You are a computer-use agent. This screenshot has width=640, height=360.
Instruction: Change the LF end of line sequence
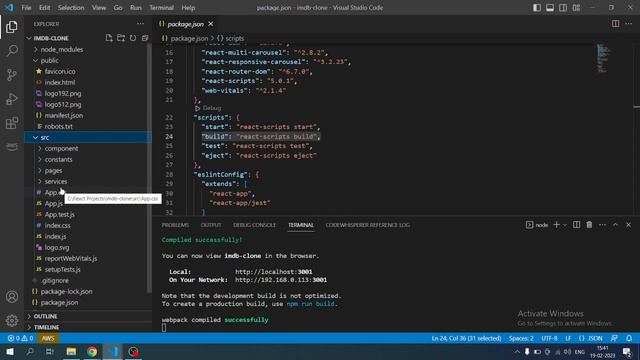tap(568, 338)
